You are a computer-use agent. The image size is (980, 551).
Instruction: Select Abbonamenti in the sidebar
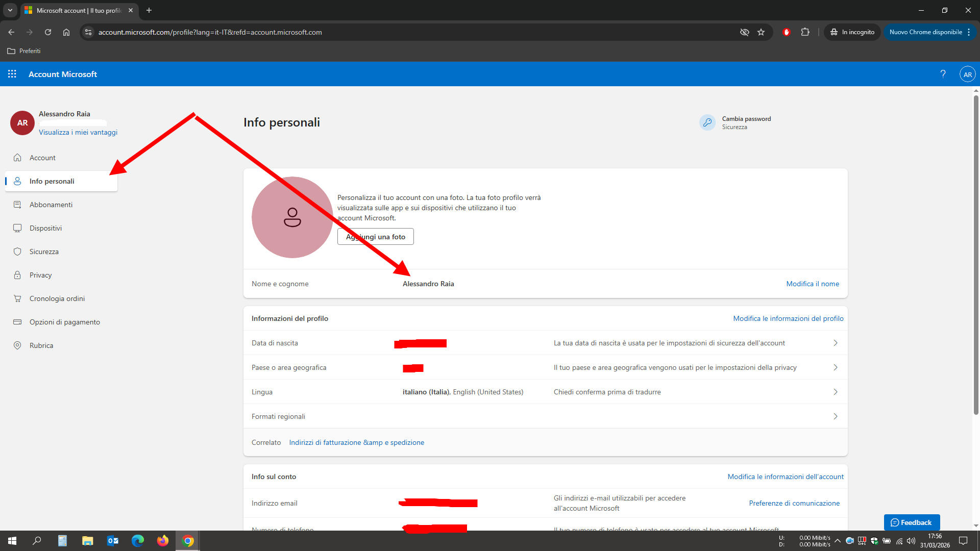coord(61,205)
